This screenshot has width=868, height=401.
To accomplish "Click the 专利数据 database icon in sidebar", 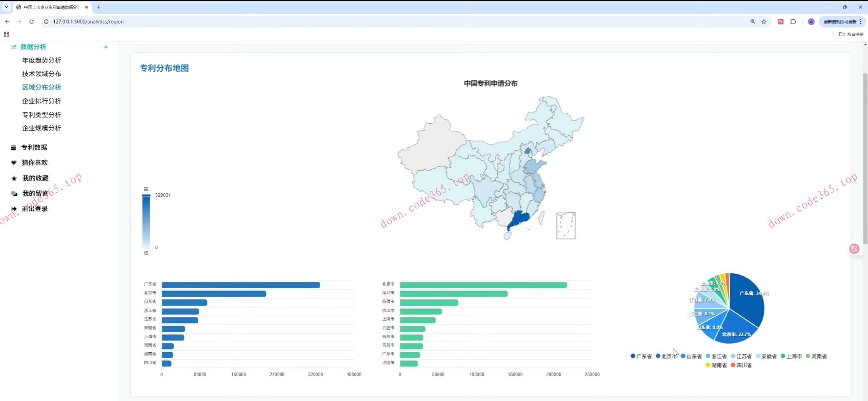I will (x=14, y=148).
